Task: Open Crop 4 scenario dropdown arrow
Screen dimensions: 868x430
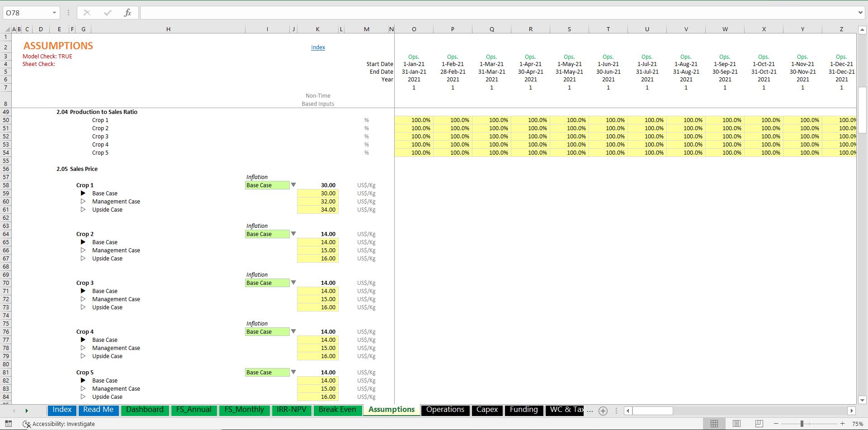Action: tap(293, 331)
